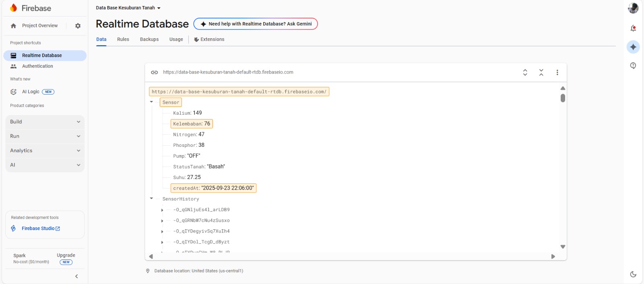Expand the Build product category
Screen dimensions: 644x284
pos(45,122)
